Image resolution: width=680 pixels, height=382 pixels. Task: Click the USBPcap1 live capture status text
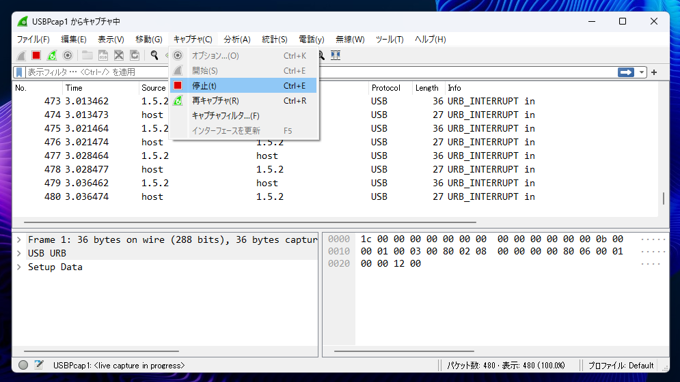click(119, 366)
